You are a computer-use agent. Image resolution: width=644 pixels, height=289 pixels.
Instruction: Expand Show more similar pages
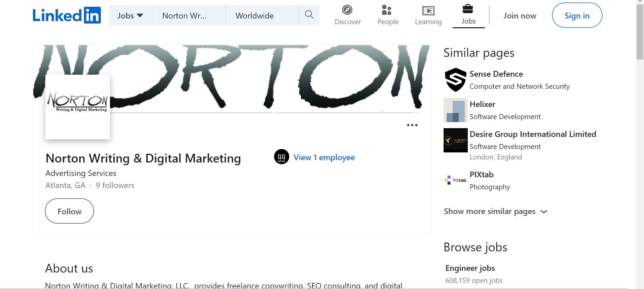[495, 211]
